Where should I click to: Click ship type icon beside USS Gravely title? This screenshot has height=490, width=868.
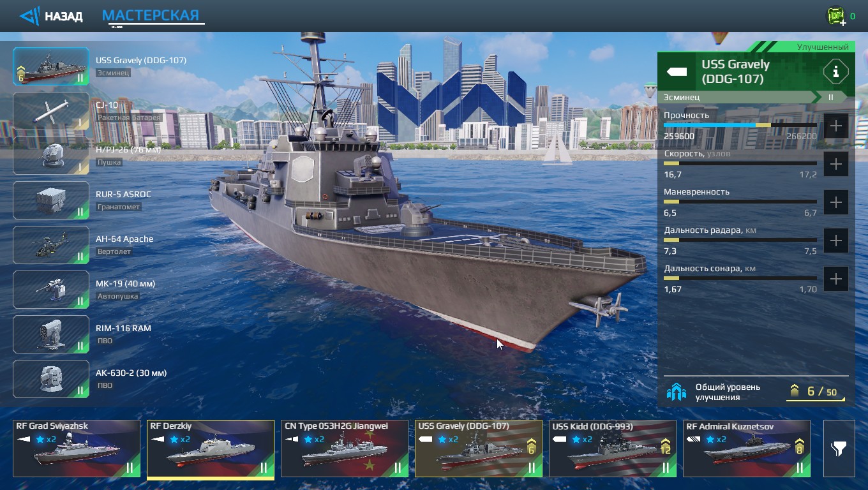677,71
